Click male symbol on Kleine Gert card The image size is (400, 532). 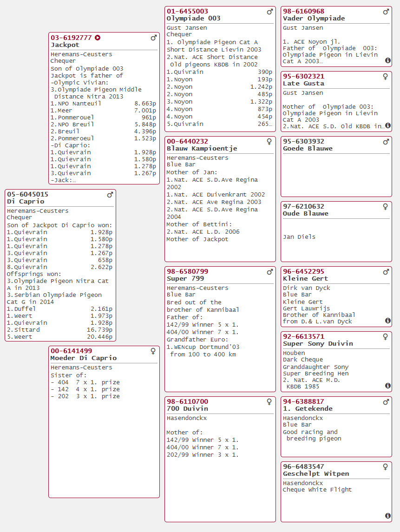point(386,272)
